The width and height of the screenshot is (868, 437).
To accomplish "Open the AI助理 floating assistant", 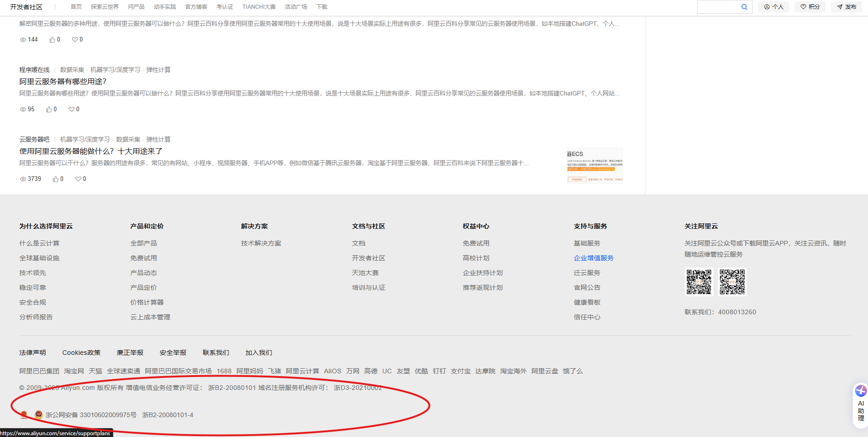I will click(861, 406).
